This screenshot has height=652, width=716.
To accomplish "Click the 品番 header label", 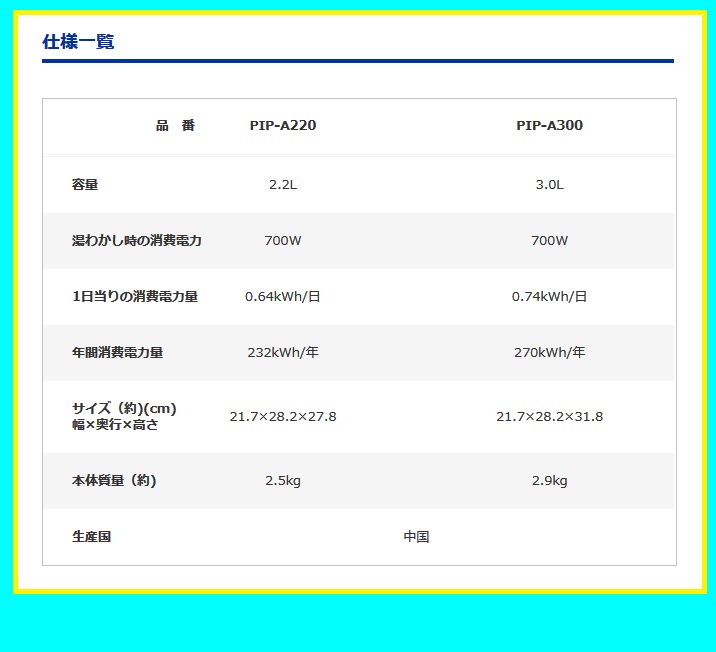I will pyautogui.click(x=175, y=126).
